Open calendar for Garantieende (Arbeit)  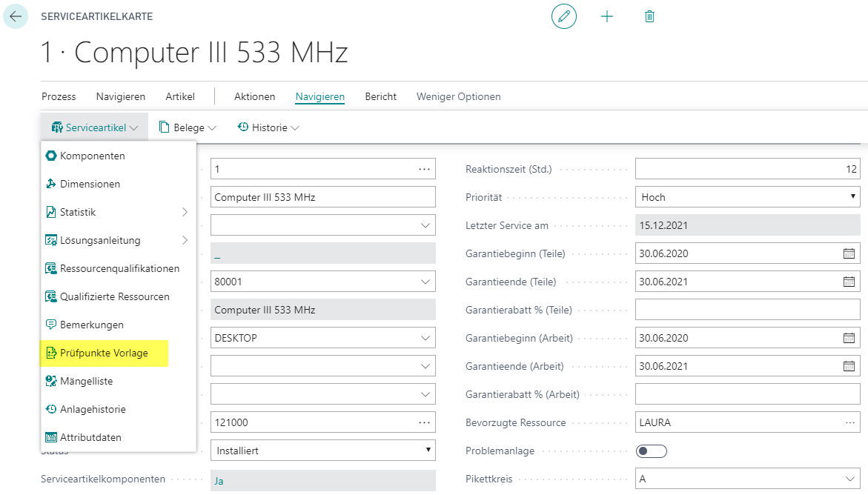(x=849, y=366)
